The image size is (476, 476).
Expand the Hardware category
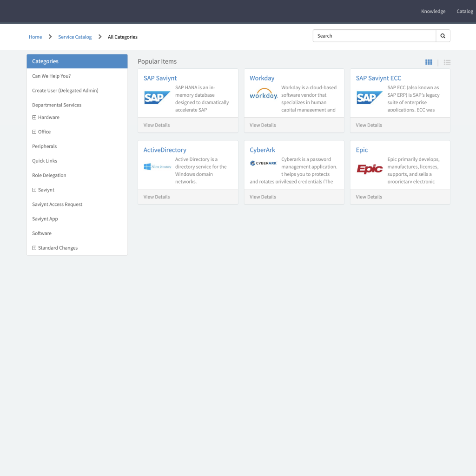[x=34, y=118]
